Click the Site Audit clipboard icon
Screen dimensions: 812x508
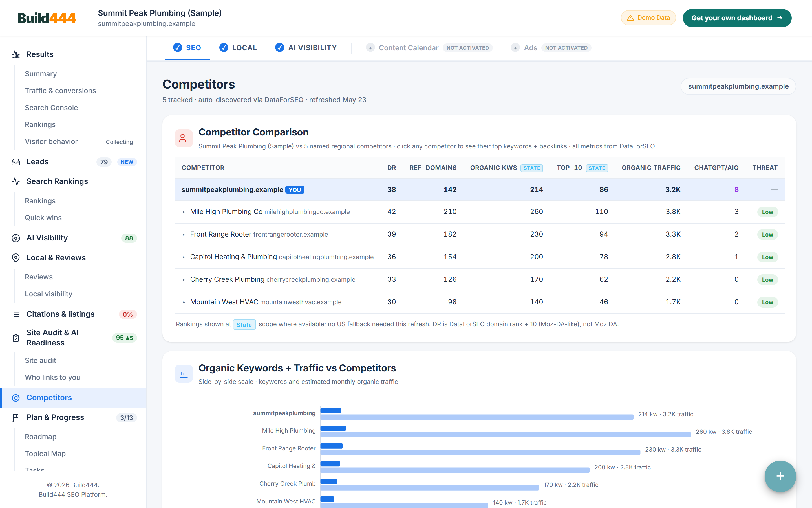[16, 338]
